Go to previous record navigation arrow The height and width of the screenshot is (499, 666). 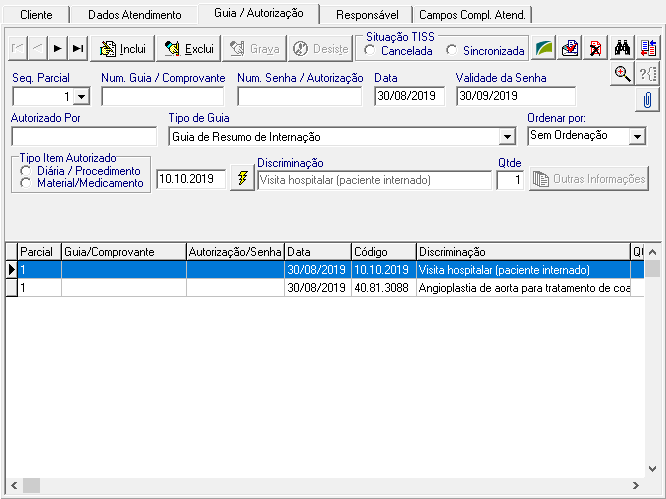pyautogui.click(x=38, y=48)
